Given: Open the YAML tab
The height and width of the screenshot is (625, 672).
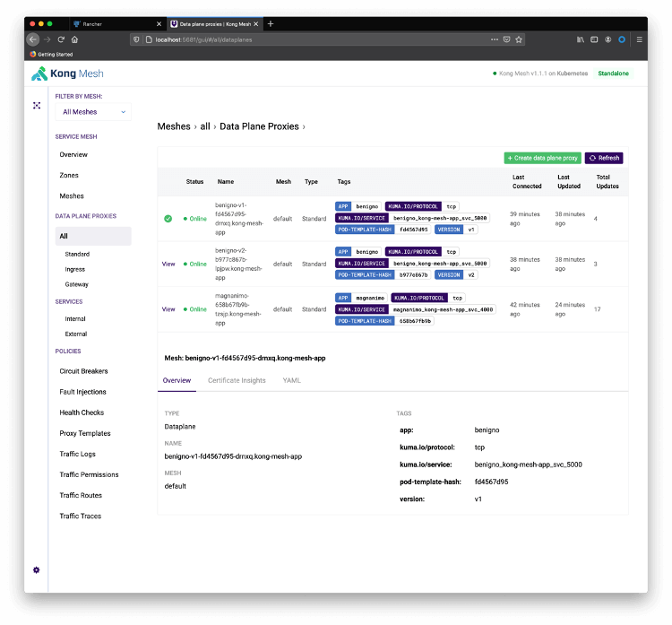Looking at the screenshot, I should (291, 380).
